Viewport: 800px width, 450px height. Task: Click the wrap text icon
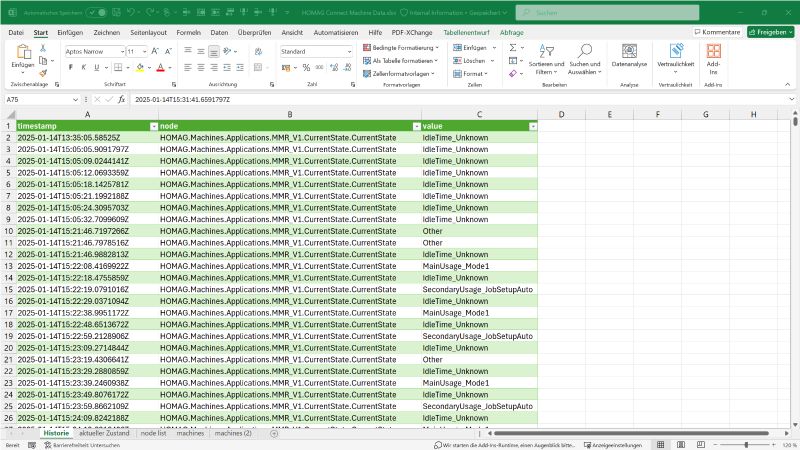point(258,51)
